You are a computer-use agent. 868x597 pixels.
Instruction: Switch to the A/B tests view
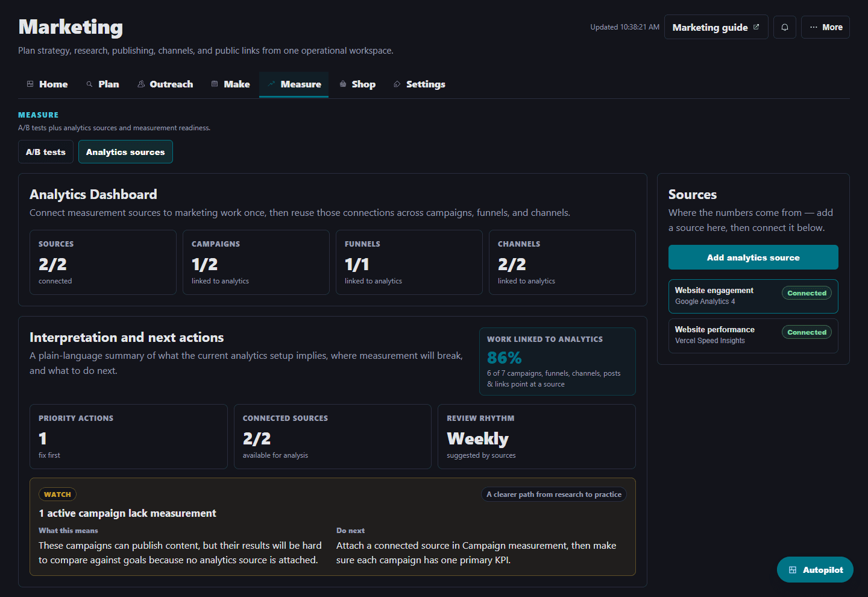pos(46,152)
